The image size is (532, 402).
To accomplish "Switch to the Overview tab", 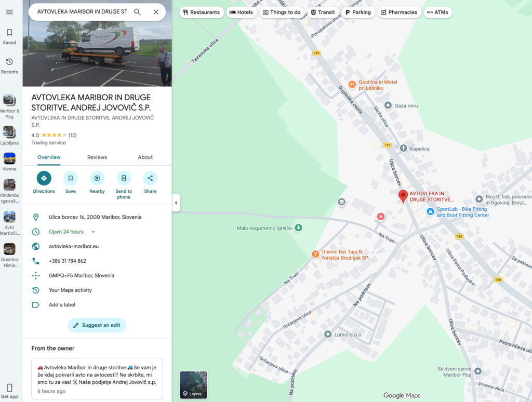I will (x=49, y=157).
